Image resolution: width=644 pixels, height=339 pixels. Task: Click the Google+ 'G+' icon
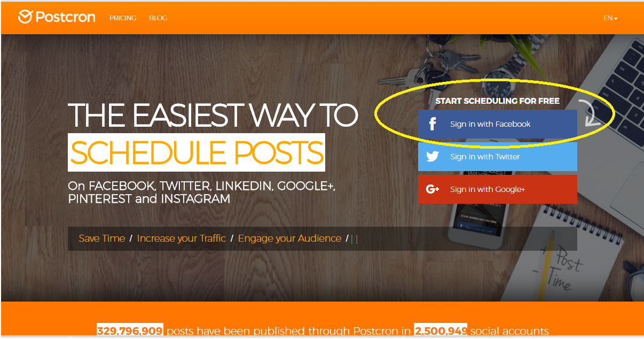click(433, 189)
